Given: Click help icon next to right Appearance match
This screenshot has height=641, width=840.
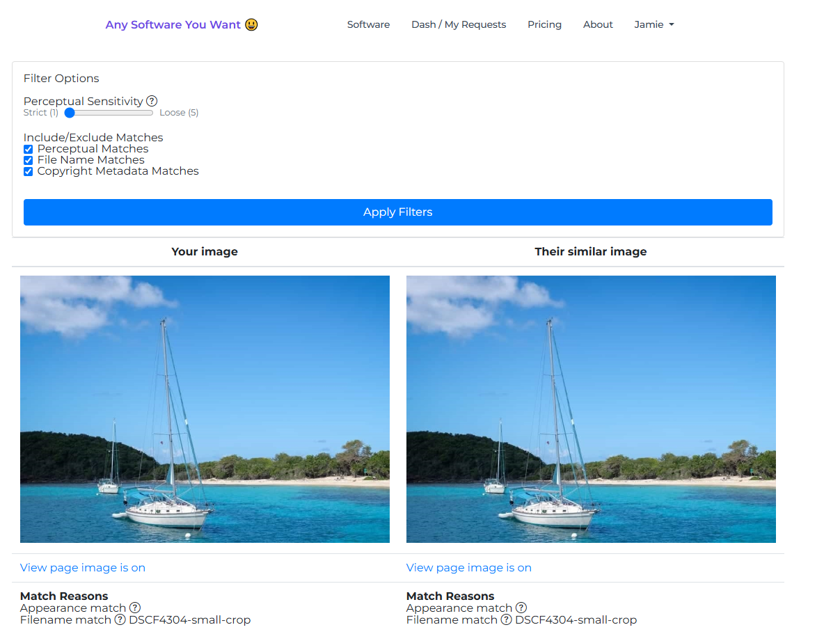Looking at the screenshot, I should (521, 608).
